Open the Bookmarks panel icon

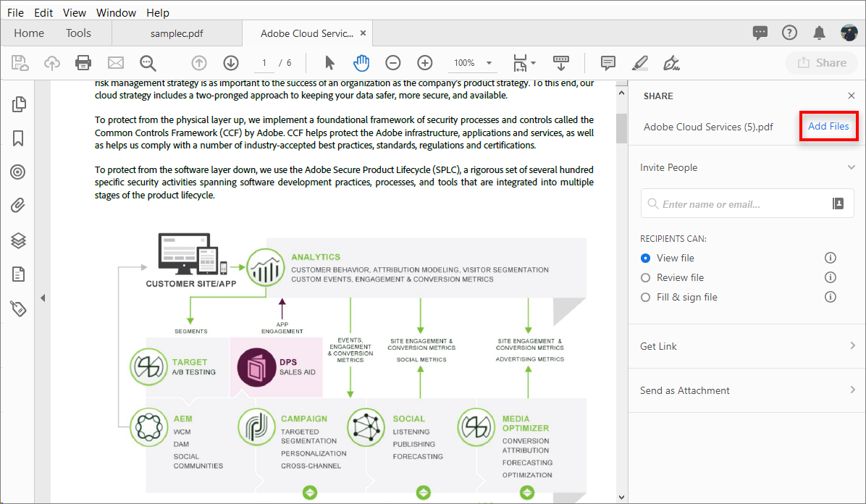pos(18,138)
